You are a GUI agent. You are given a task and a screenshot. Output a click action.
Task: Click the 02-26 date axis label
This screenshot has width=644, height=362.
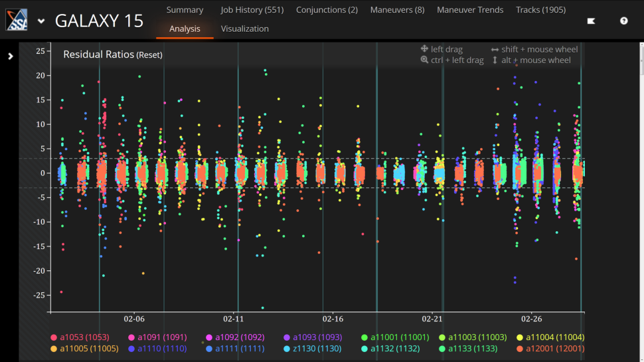click(x=531, y=319)
